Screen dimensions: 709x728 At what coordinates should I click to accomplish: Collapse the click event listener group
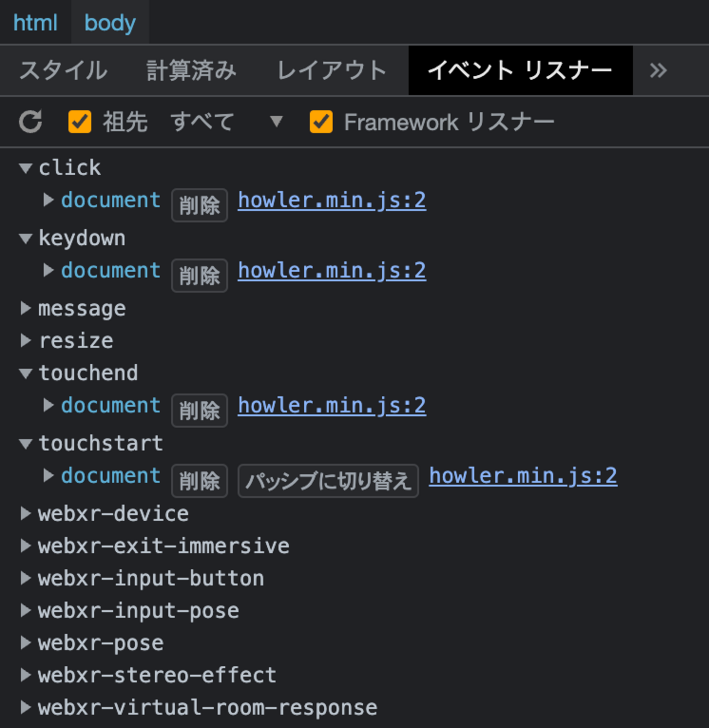(25, 168)
